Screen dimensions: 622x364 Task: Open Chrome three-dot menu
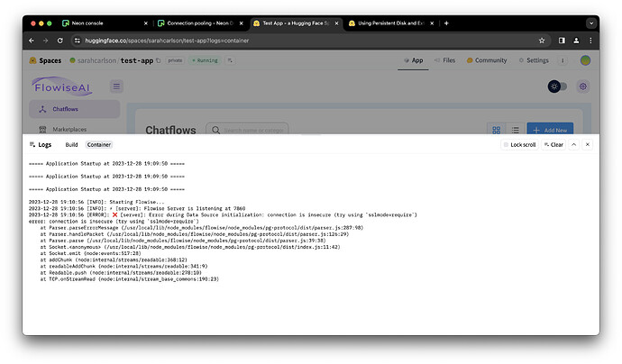coord(590,41)
